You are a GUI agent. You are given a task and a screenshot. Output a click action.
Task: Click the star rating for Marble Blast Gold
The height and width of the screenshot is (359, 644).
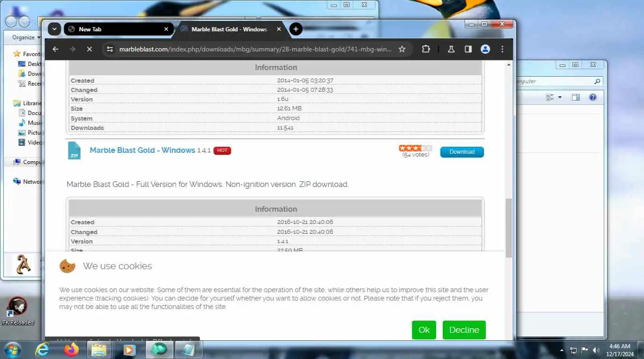tap(415, 148)
